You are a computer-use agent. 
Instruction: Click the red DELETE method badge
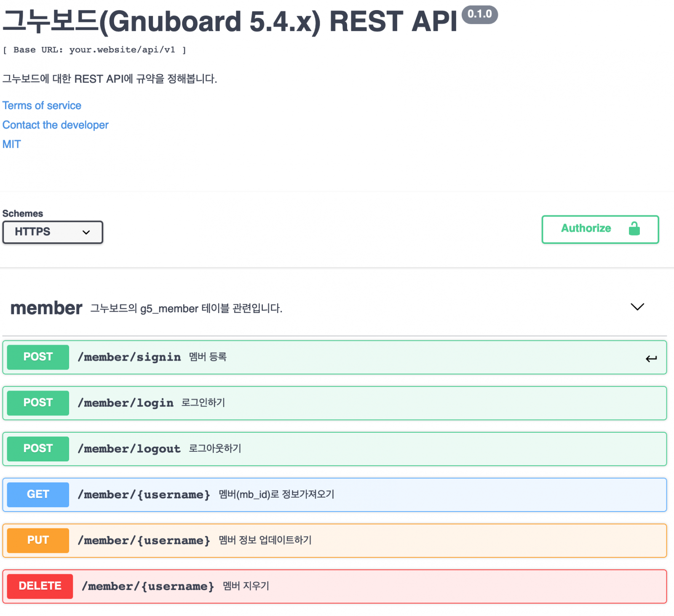click(40, 587)
